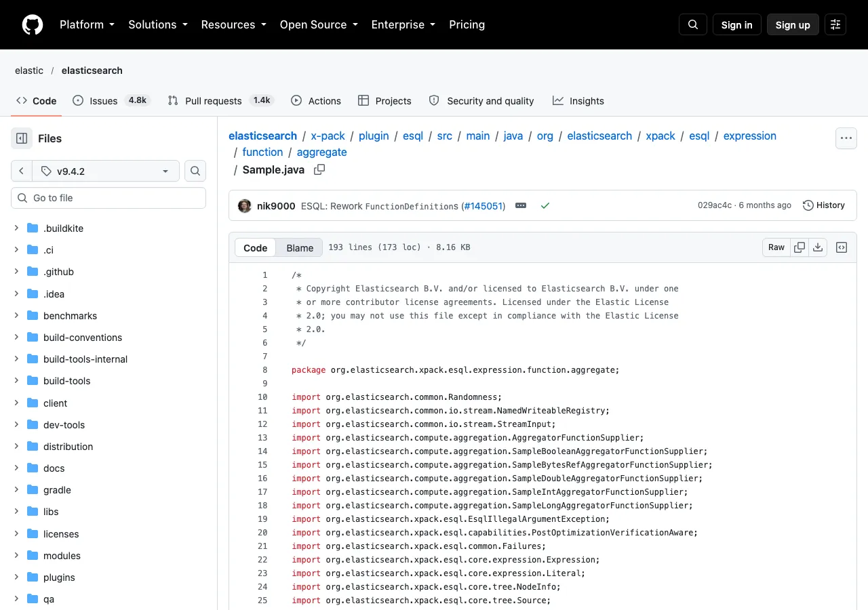Screen dimensions: 868x610
Task: Collapse the file tree side panel
Action: 22,138
